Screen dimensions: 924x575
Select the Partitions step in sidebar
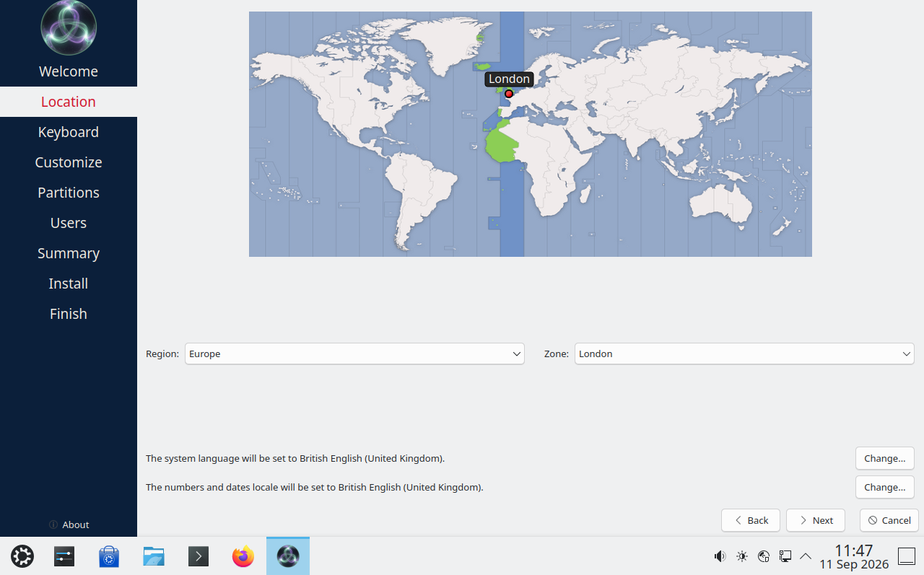(x=69, y=193)
